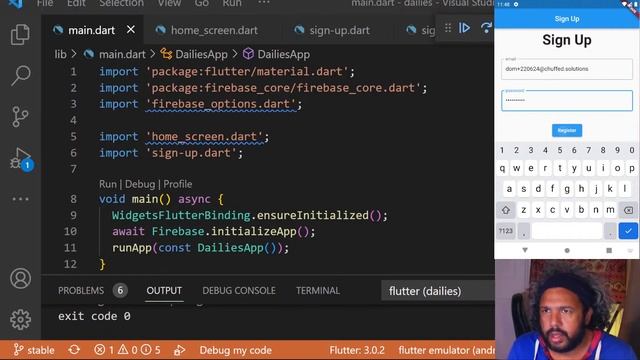Open the Terminal panel tab
Screen dimensions: 640x360
(x=318, y=291)
